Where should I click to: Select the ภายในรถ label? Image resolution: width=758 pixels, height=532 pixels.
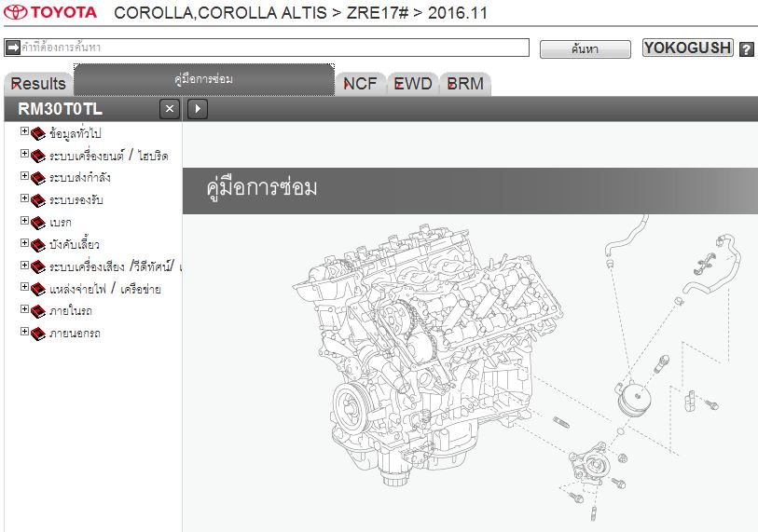[71, 310]
